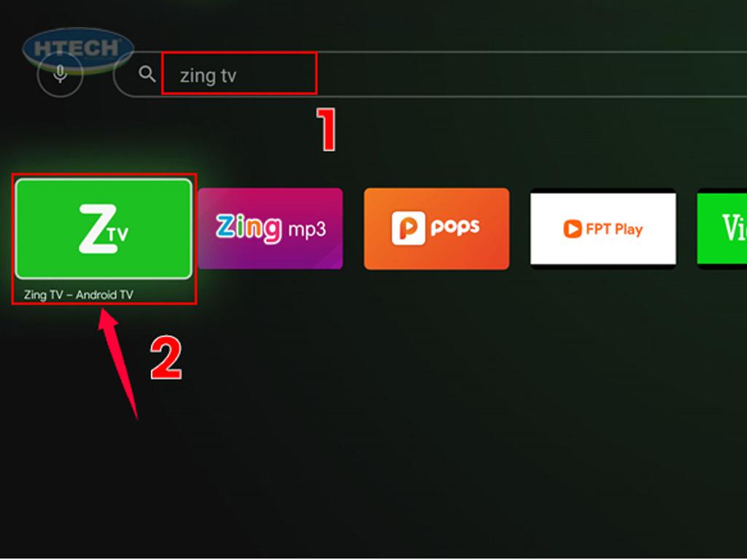This screenshot has width=747, height=560.
Task: Focus the search field containing "zing tv"
Action: (430, 74)
